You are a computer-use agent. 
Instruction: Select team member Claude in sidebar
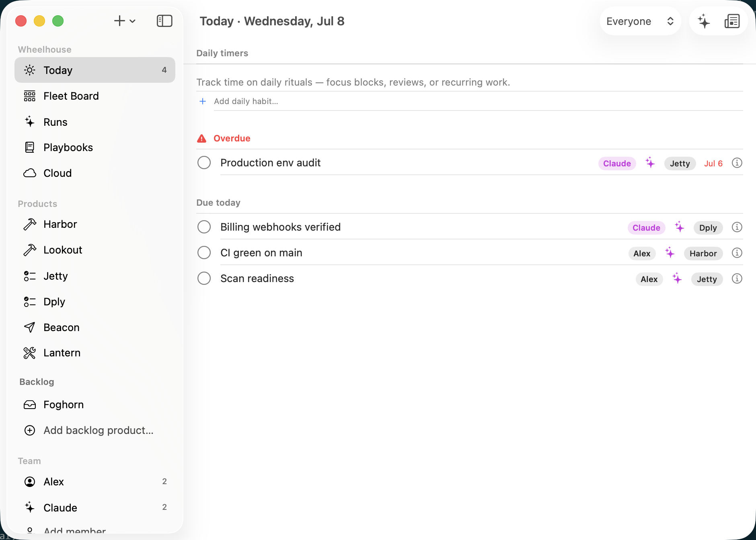95,507
